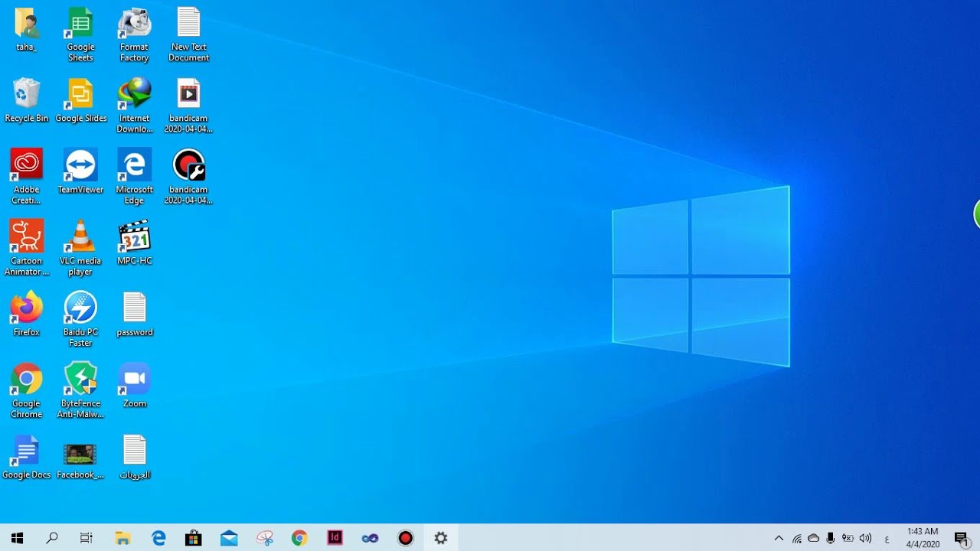Screen dimensions: 980x551
Task: Open the Windows Start menu
Action: click(17, 538)
